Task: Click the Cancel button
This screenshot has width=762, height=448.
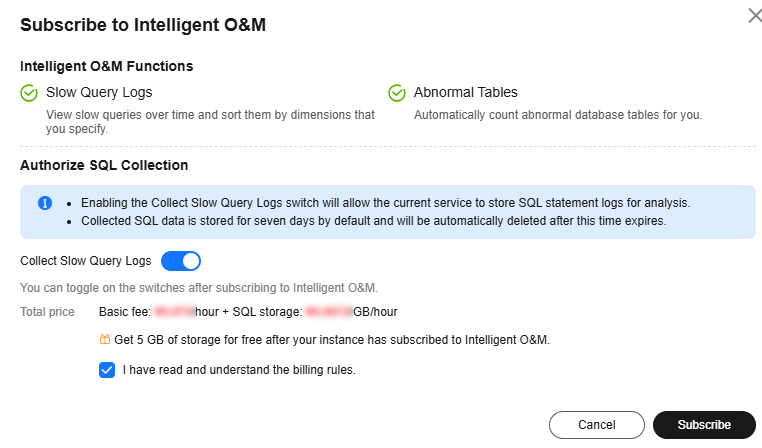Action: tap(597, 425)
